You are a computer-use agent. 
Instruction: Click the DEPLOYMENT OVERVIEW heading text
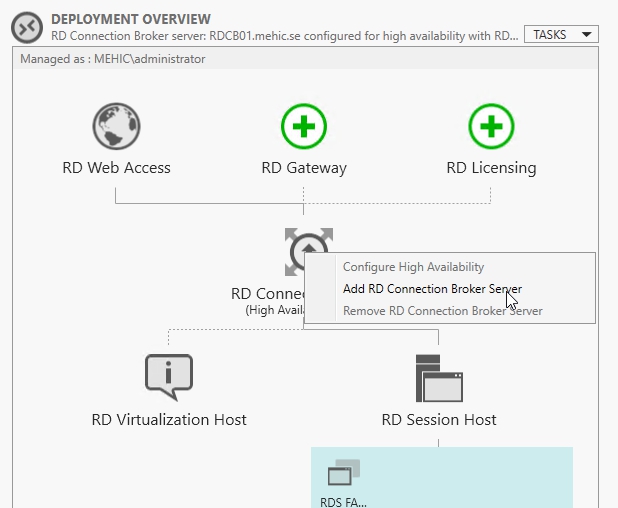[131, 19]
